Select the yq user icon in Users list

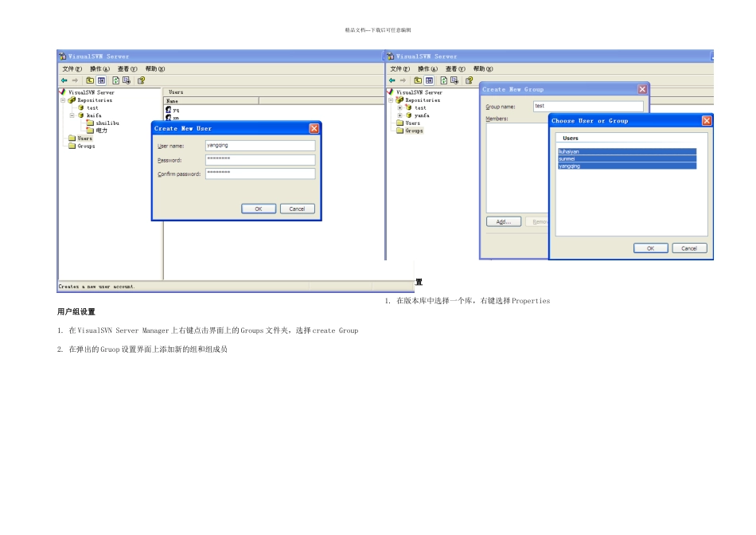(x=168, y=110)
